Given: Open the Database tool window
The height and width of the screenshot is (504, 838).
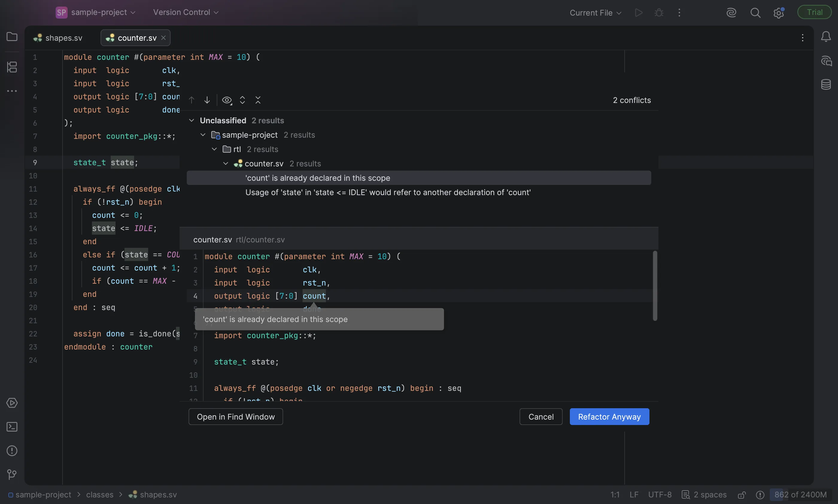Looking at the screenshot, I should 826,85.
